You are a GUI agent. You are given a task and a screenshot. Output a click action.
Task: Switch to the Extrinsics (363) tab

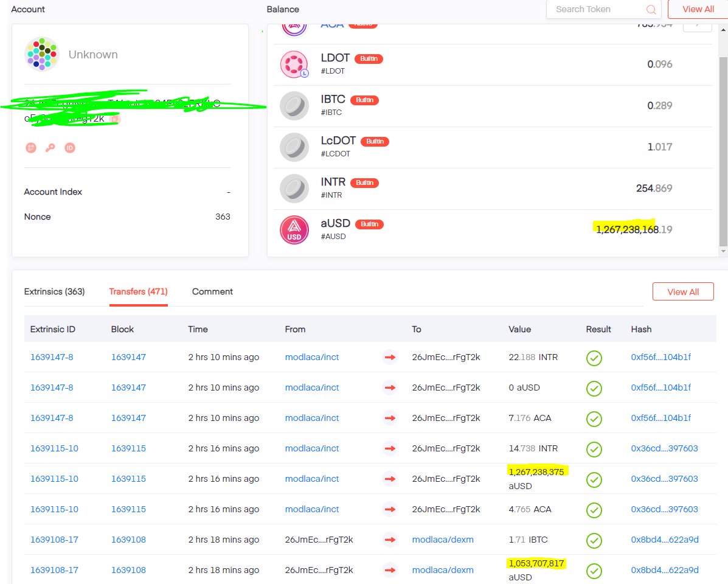[x=54, y=291]
